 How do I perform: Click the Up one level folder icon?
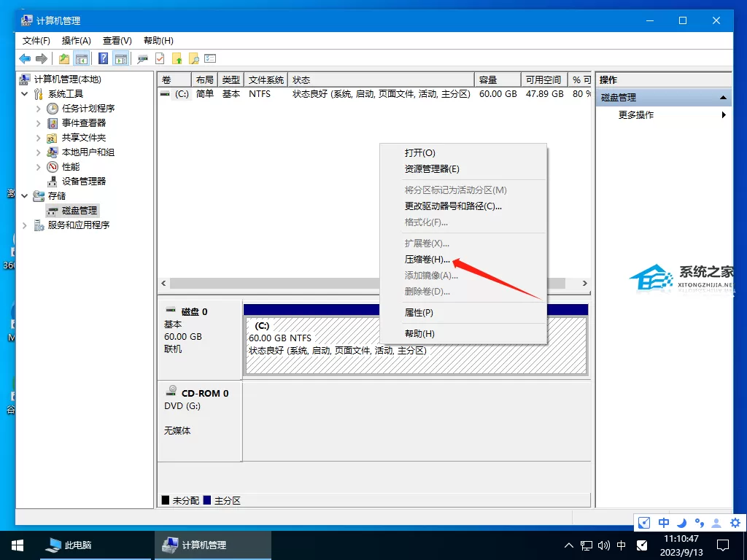pyautogui.click(x=64, y=58)
